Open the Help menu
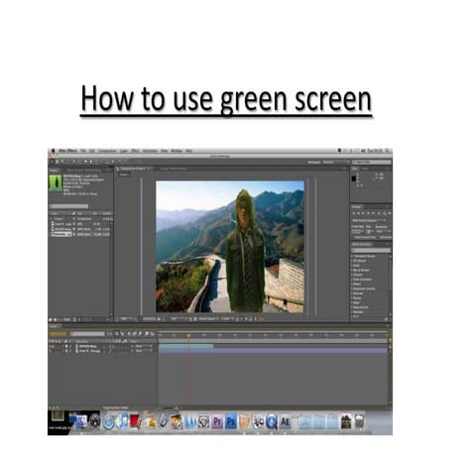The height and width of the screenshot is (476, 476). [188, 151]
